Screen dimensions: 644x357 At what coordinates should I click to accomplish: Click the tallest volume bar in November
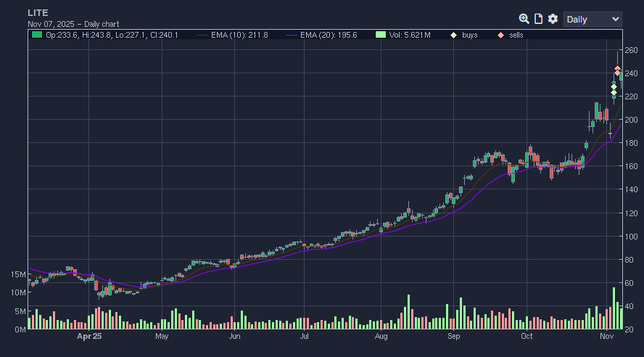[x=614, y=308]
